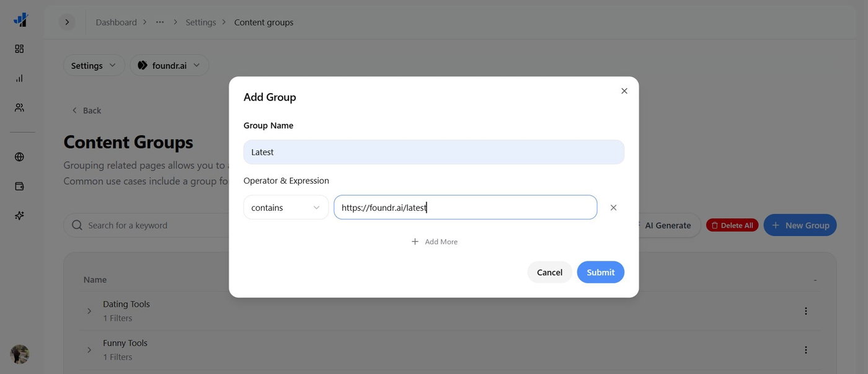Open three-dot menu for Funny Tools
Image resolution: width=868 pixels, height=374 pixels.
point(805,350)
